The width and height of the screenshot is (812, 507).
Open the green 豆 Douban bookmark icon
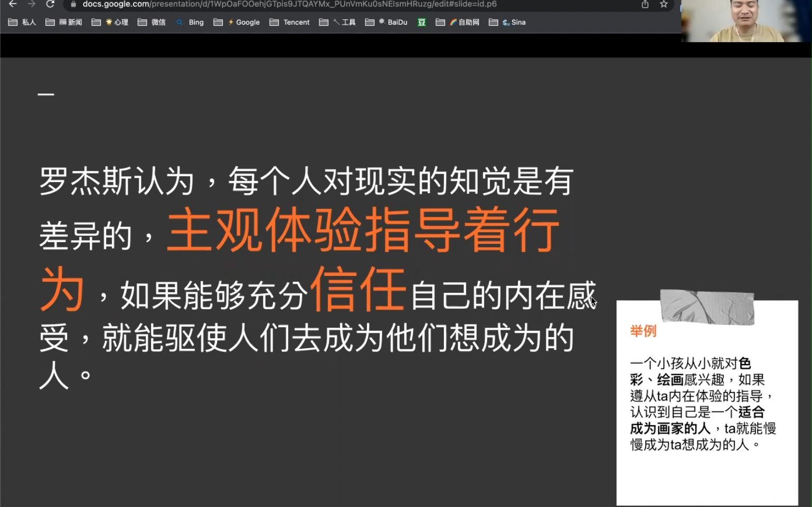[x=421, y=22]
